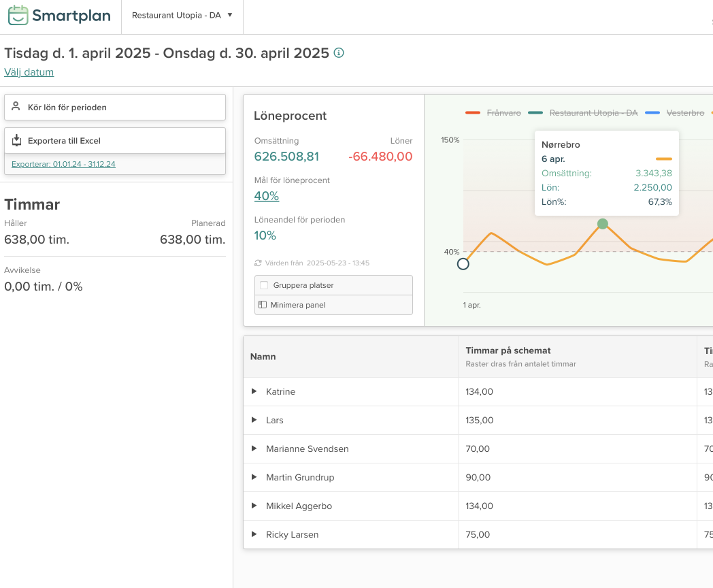Toggle Vesterbro series in chart legend
The width and height of the screenshot is (713, 588).
click(x=674, y=113)
